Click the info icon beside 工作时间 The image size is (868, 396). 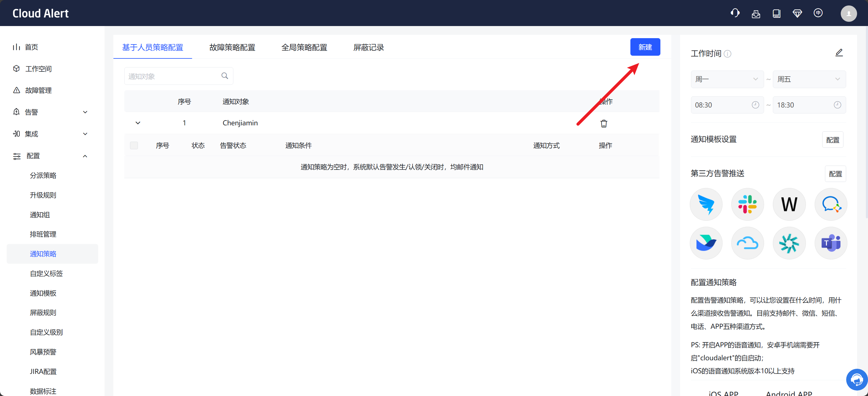click(727, 54)
